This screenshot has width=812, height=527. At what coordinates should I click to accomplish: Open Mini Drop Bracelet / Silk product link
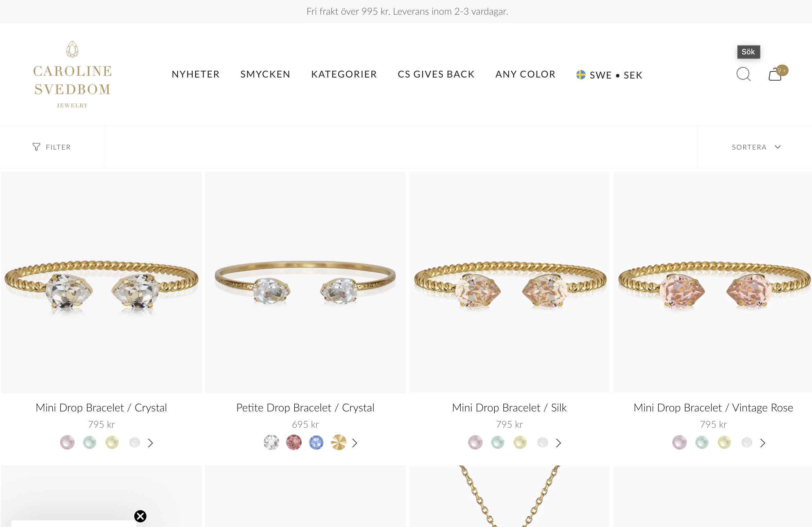click(509, 408)
